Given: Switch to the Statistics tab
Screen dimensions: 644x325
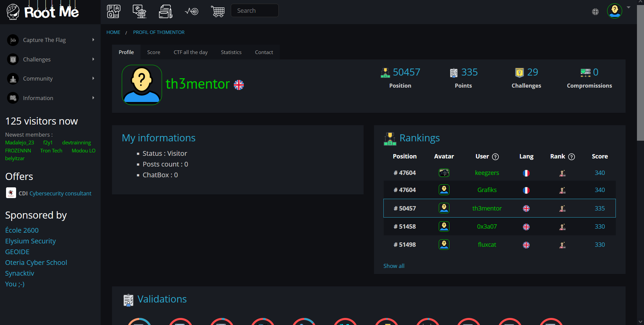Looking at the screenshot, I should click(x=231, y=52).
